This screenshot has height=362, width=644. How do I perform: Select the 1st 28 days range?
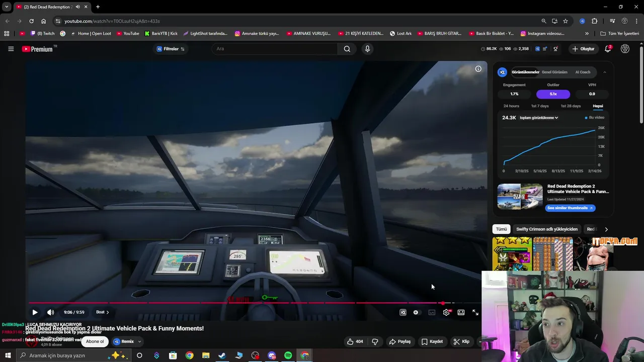[x=571, y=106]
